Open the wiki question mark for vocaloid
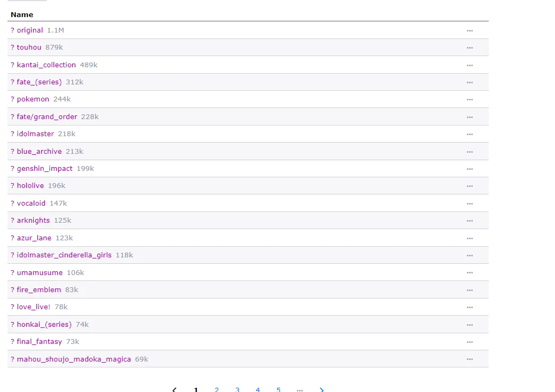Viewport: 555px width, 392px height. click(12, 203)
